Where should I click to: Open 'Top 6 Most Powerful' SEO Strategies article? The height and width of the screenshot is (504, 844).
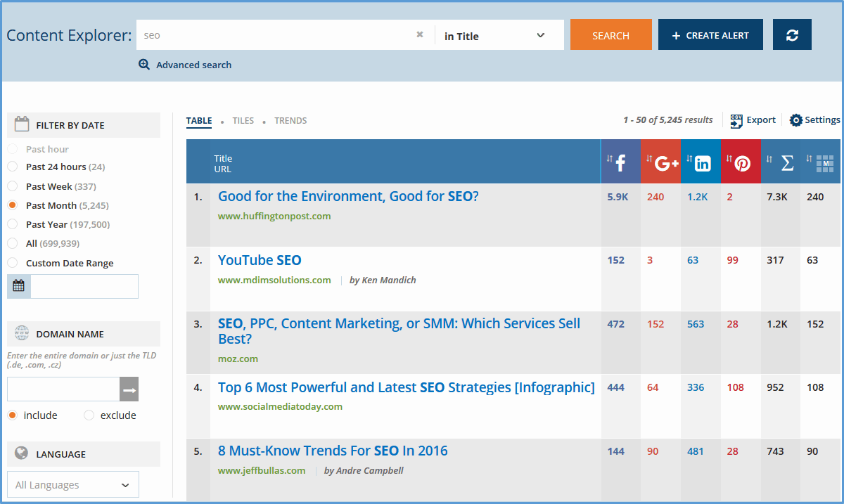(407, 387)
